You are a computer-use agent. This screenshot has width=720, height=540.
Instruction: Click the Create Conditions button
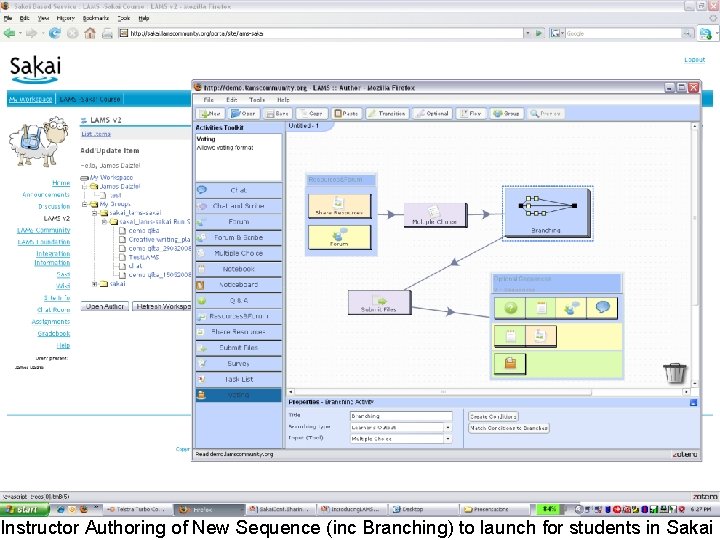pos(493,416)
